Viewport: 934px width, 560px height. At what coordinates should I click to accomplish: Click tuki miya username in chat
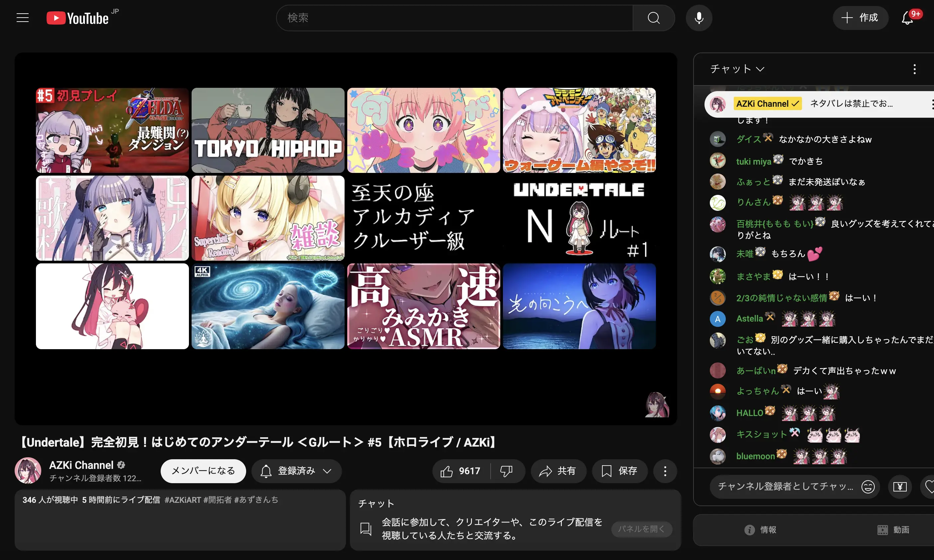point(754,162)
